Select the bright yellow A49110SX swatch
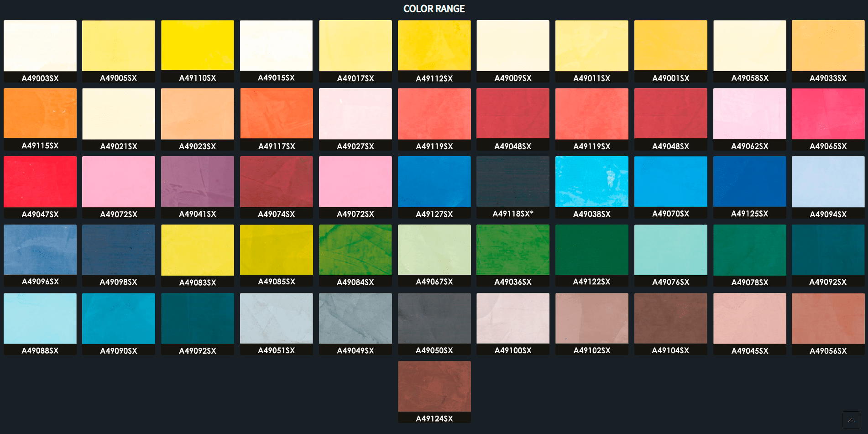The width and height of the screenshot is (868, 434). click(197, 45)
